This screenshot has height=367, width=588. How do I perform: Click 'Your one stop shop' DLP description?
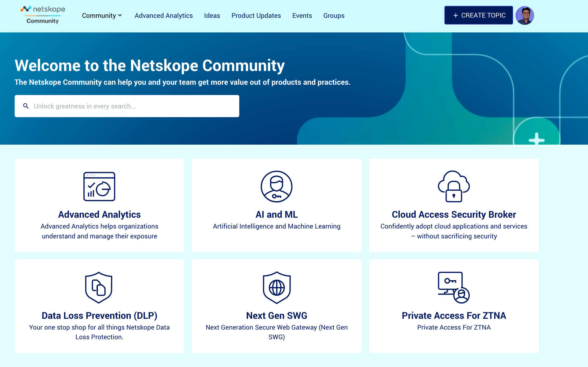tap(99, 332)
